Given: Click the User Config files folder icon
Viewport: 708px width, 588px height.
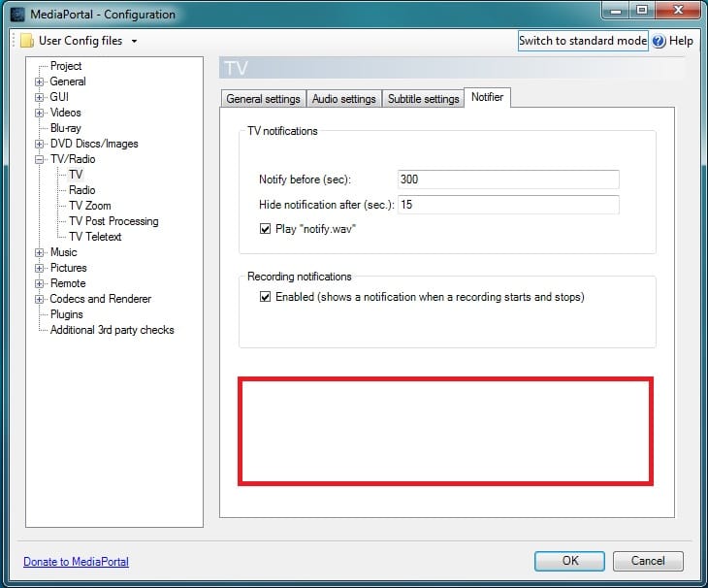Looking at the screenshot, I should 27,41.
